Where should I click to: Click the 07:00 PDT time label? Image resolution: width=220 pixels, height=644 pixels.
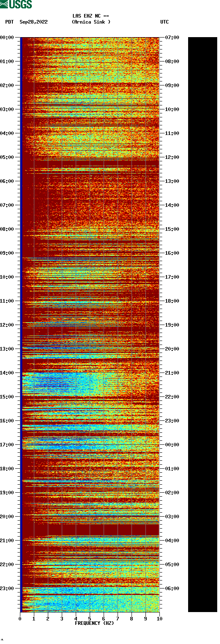click(7, 205)
